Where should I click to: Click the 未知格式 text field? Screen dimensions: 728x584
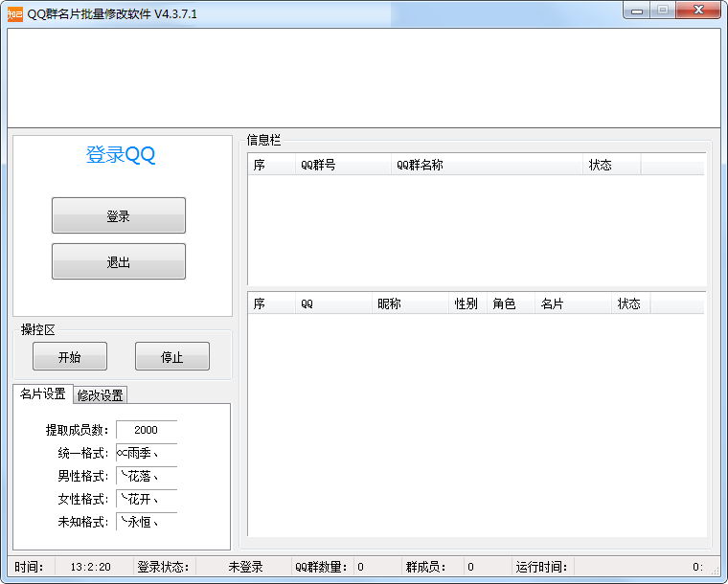coord(147,523)
